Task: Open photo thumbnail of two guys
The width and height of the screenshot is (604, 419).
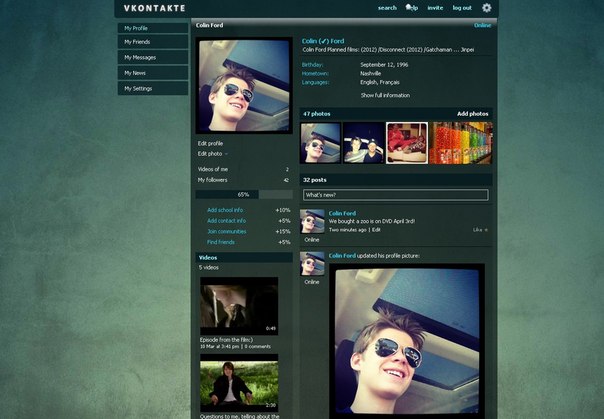Action: [x=364, y=143]
